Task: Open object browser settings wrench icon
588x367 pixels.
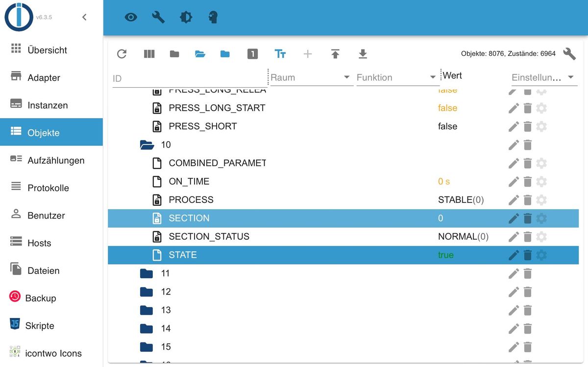Action: 569,53
